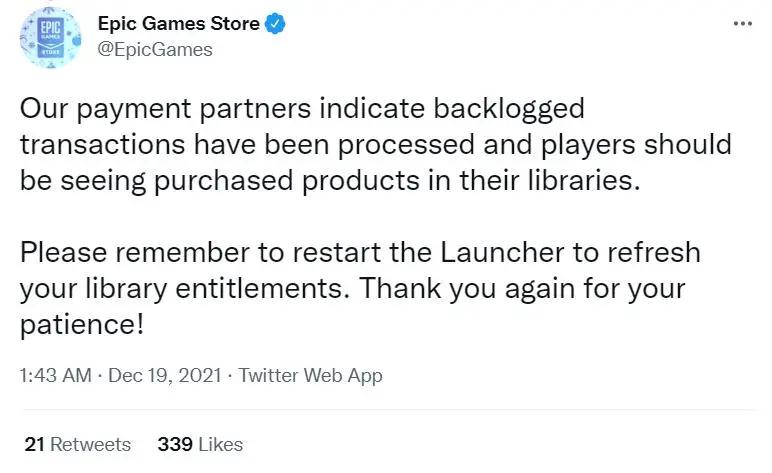This screenshot has width=772, height=473.
Task: Click the 1:43 AM timestamp
Action: (53, 376)
